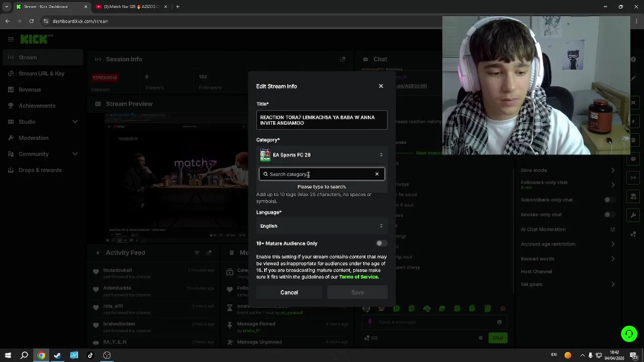This screenshot has width=644, height=362.
Task: Open the Language dropdown set to English
Action: coord(321,226)
